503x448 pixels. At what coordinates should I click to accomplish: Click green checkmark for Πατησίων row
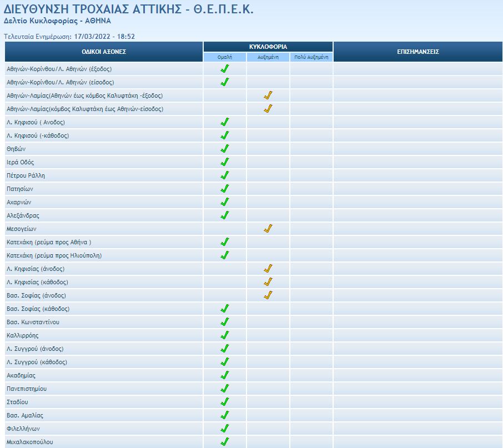225,189
